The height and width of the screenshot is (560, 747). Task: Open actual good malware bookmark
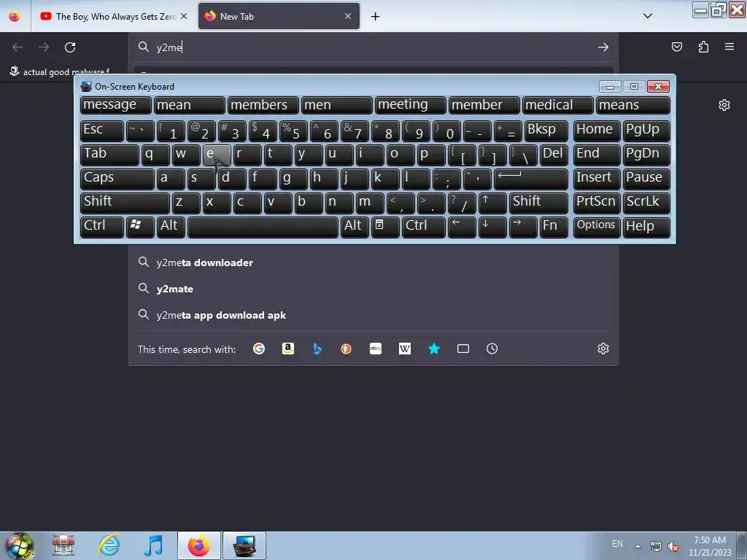pyautogui.click(x=60, y=71)
